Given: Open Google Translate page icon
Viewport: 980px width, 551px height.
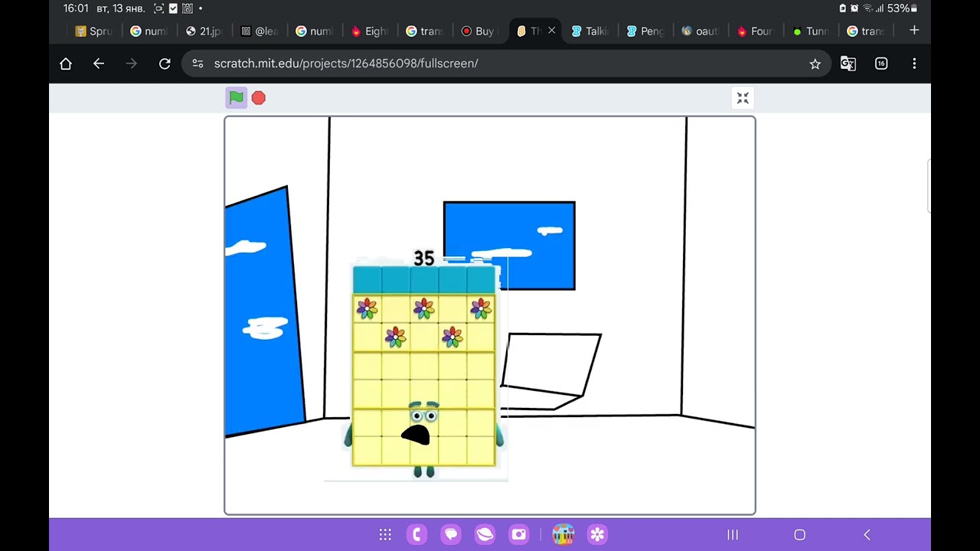Looking at the screenshot, I should pyautogui.click(x=848, y=64).
